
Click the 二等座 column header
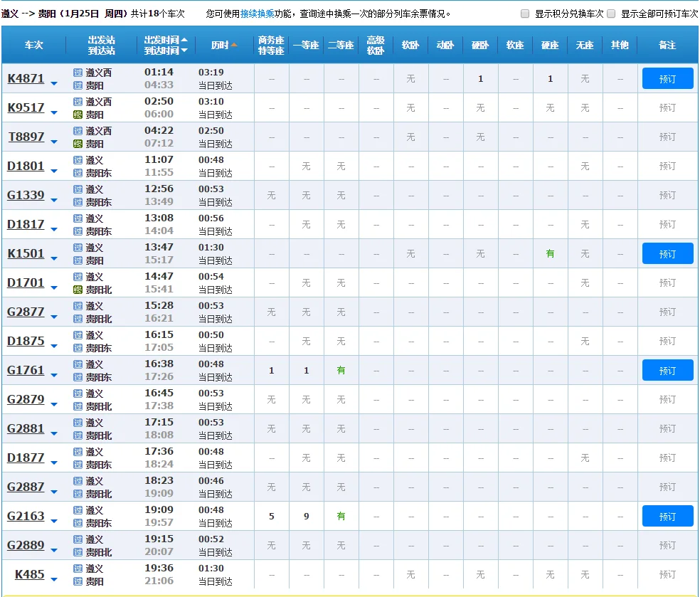click(x=341, y=45)
